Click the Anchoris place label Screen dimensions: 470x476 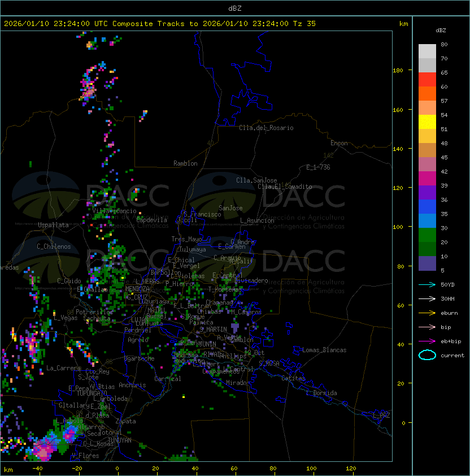point(132,385)
